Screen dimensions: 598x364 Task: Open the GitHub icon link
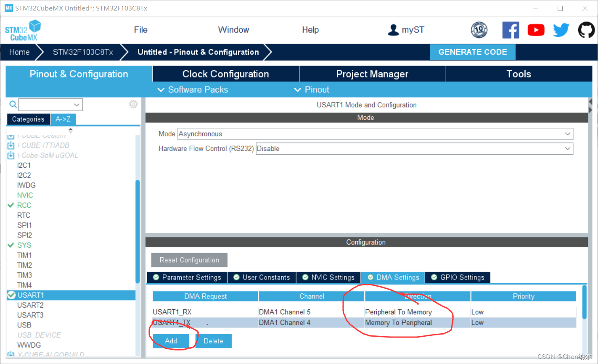click(586, 30)
